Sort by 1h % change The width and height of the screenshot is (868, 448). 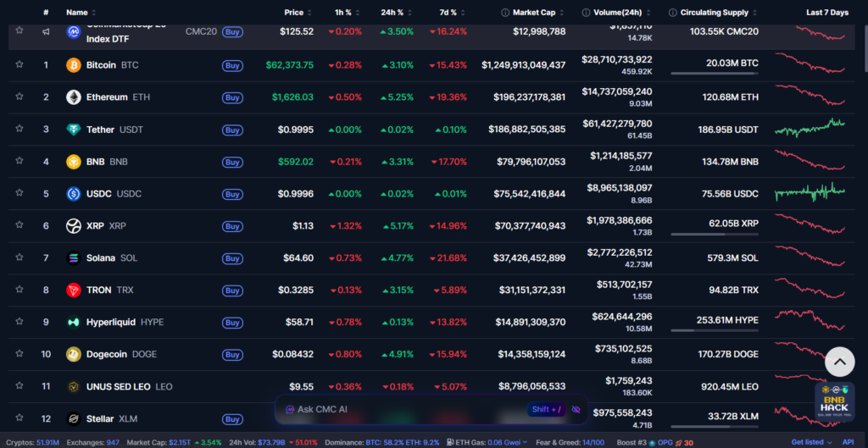(x=348, y=12)
